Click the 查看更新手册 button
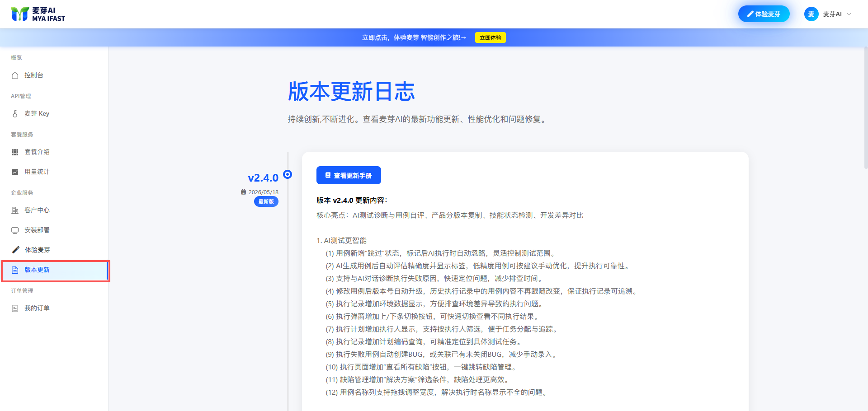868x411 pixels. pos(349,175)
